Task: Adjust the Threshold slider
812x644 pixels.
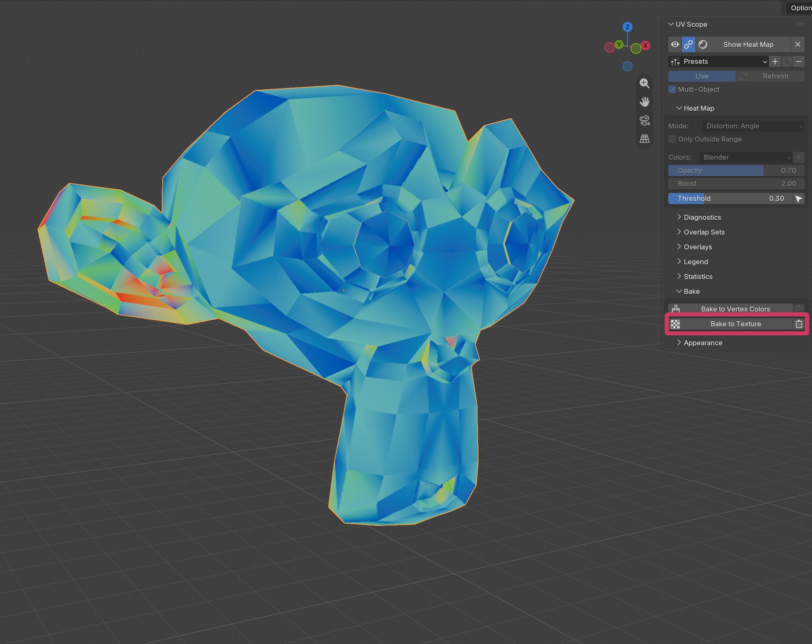Action: pyautogui.click(x=730, y=198)
